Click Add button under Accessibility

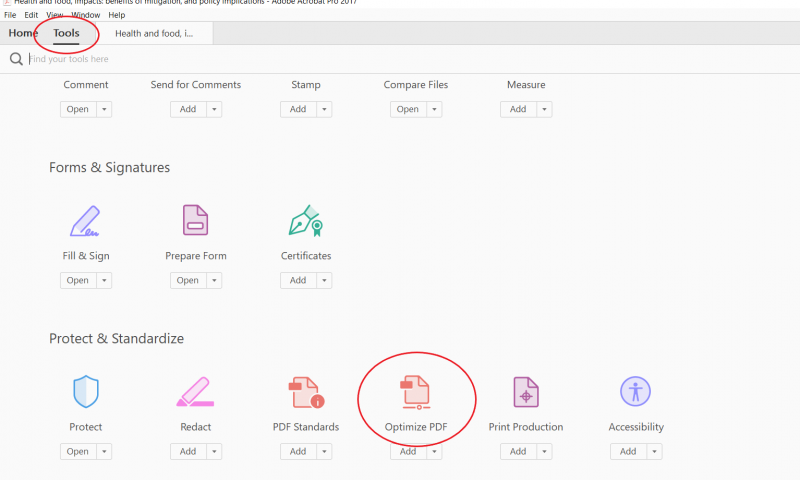[x=629, y=451]
